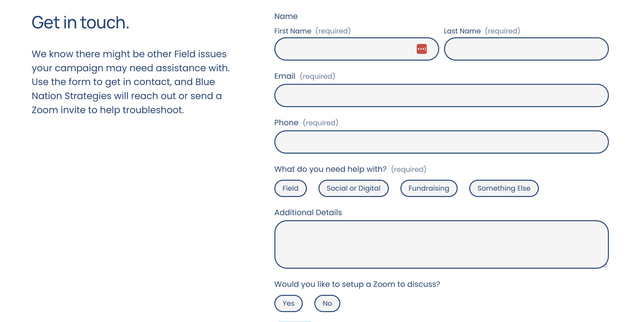Click the Phone field label
Image resolution: width=644 pixels, height=322 pixels.
click(x=286, y=123)
